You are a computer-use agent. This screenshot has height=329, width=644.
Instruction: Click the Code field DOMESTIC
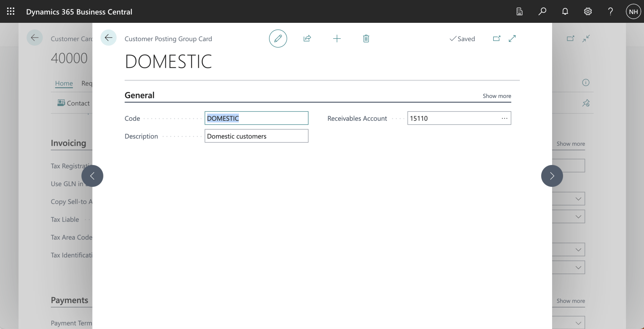256,118
